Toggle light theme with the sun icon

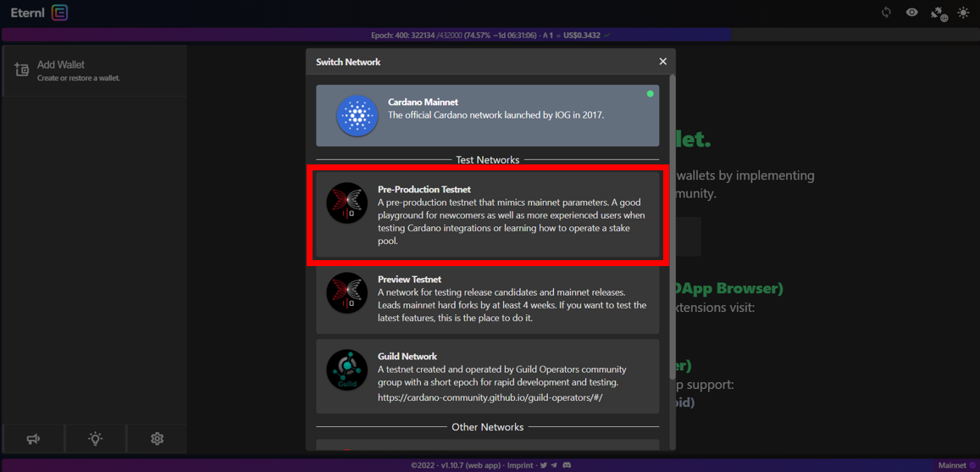[963, 13]
